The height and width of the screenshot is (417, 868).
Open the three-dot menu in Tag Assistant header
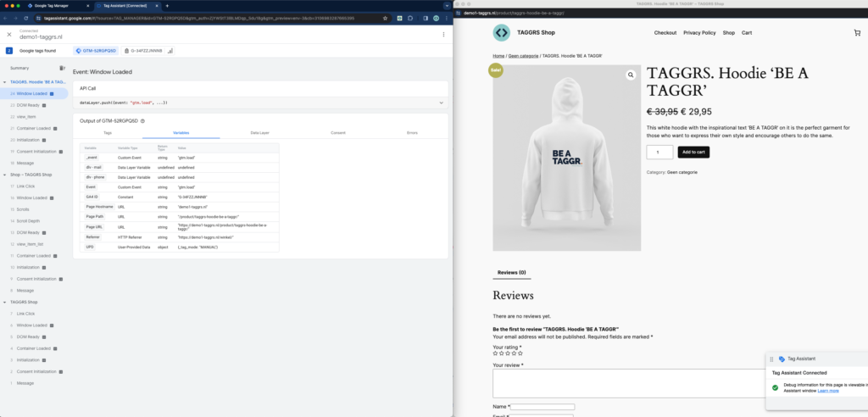pos(443,35)
